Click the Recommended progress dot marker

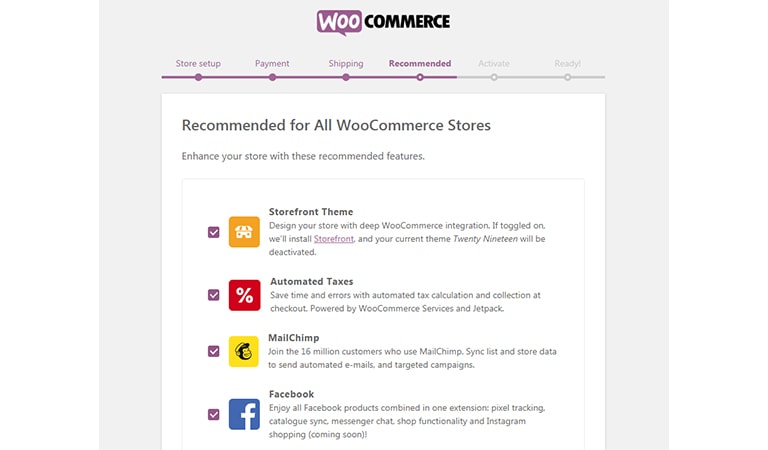tap(420, 77)
